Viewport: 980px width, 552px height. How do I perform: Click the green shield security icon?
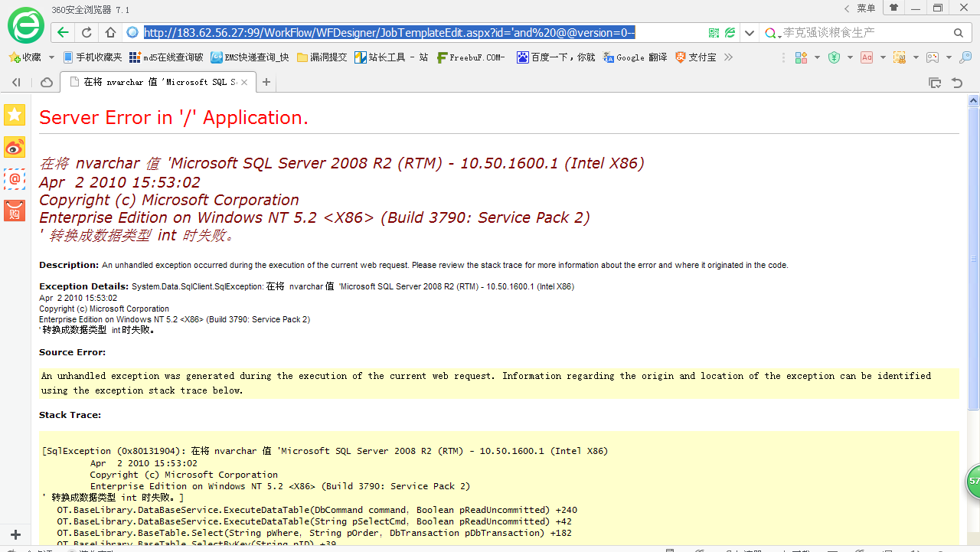click(835, 57)
